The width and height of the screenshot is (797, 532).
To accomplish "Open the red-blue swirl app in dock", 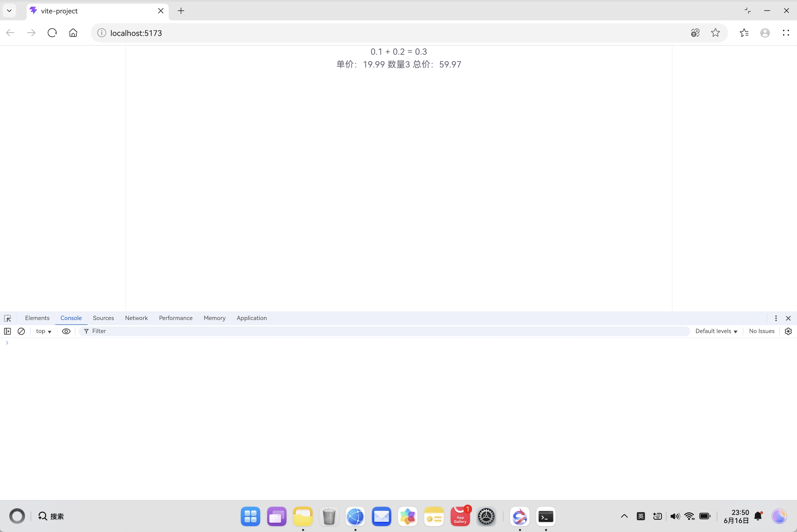I will (x=520, y=516).
